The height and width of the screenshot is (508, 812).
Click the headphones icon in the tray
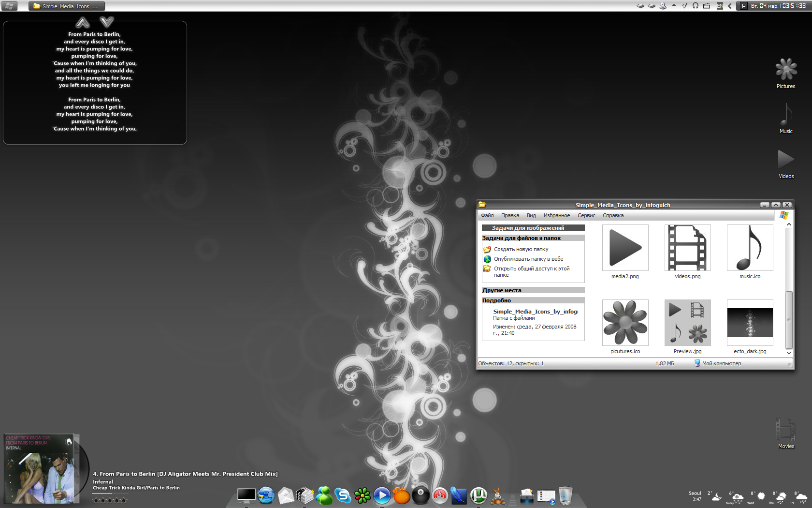696,6
